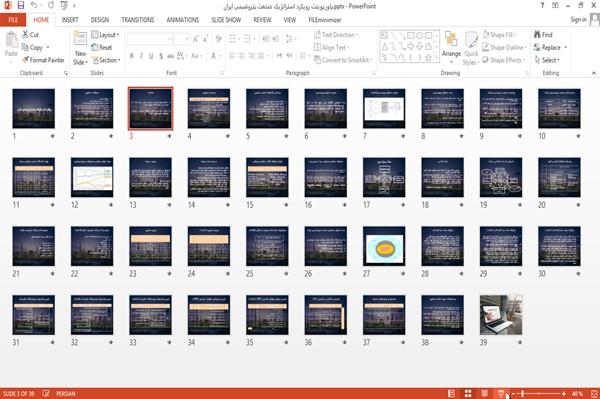Click the Slide Sorter view icon
This screenshot has height=399, width=600.
468,393
